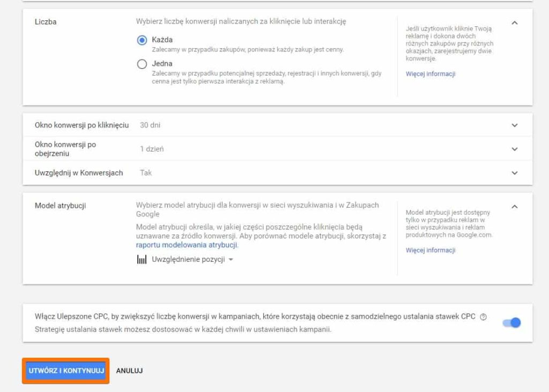Click the Tak value in Uwzględnij w Konwersjach

146,173
